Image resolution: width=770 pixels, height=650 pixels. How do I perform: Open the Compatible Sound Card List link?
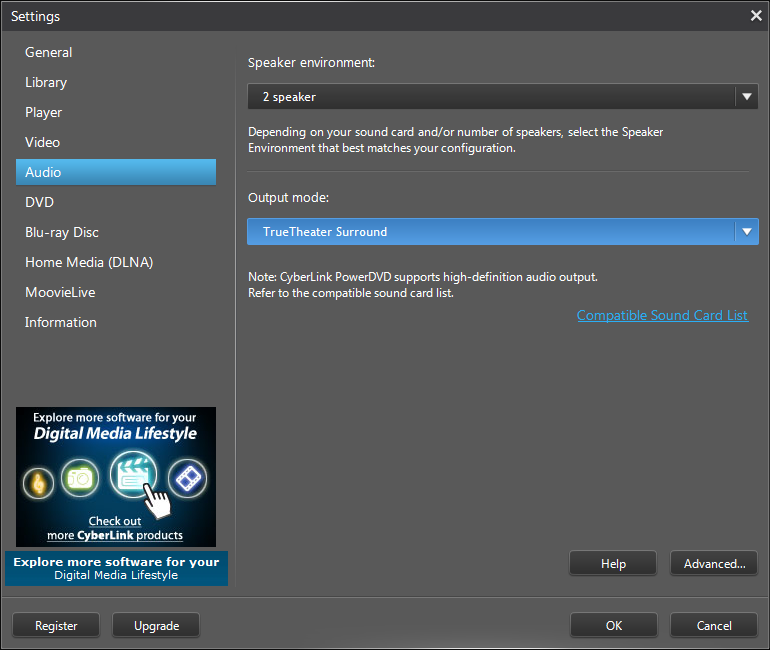[662, 315]
